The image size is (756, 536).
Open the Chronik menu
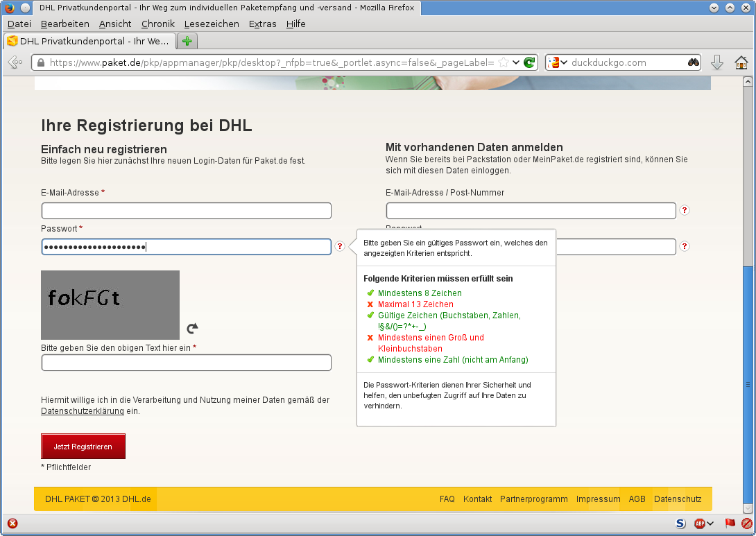[158, 24]
